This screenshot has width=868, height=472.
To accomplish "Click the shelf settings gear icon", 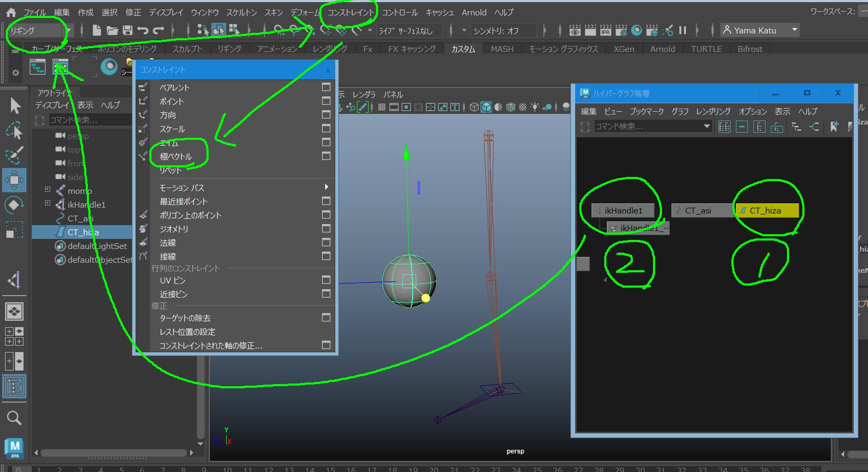I will pos(15,73).
